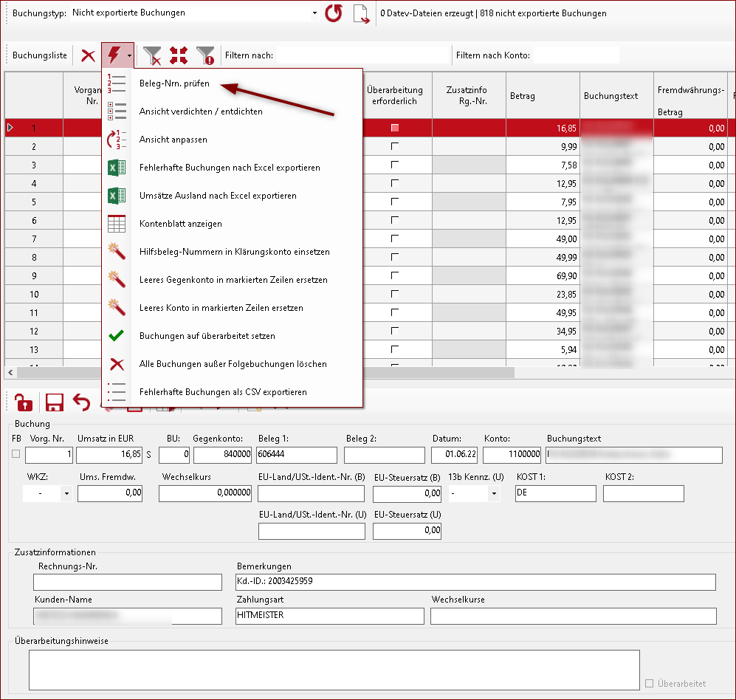Click the red X delete icon in toolbar
This screenshot has width=736, height=700.
tap(88, 55)
